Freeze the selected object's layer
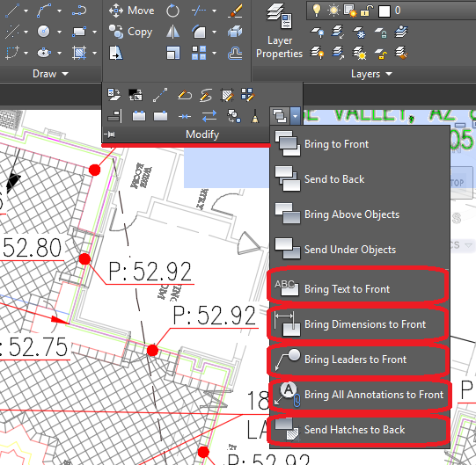This screenshot has width=476, height=465. (x=359, y=33)
